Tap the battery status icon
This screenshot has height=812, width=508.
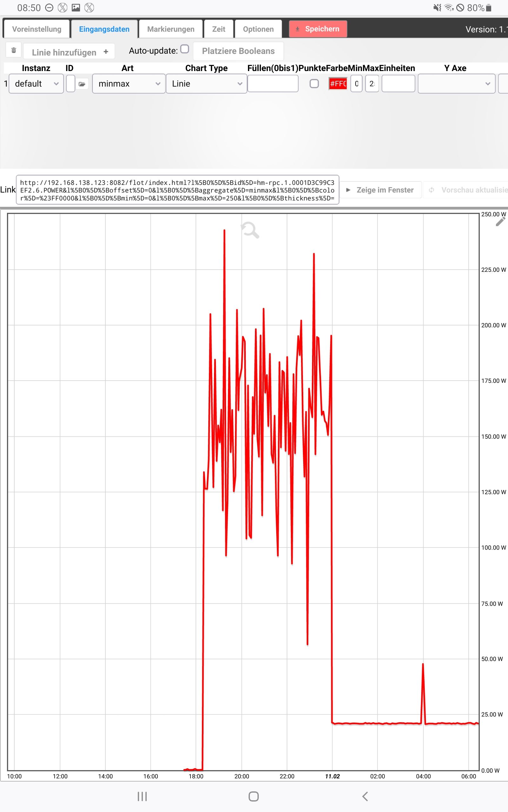pyautogui.click(x=489, y=8)
